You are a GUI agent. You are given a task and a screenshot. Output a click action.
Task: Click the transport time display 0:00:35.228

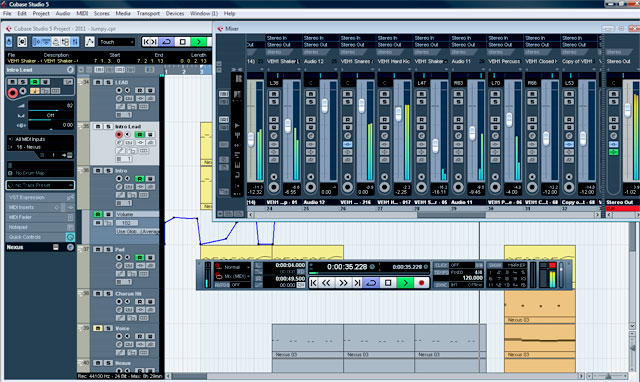[x=347, y=267]
